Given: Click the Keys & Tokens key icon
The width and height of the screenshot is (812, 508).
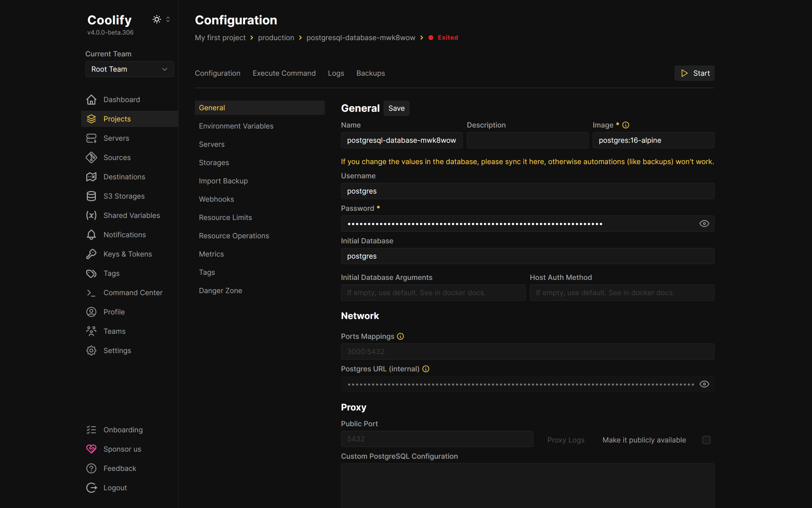Looking at the screenshot, I should pos(91,254).
